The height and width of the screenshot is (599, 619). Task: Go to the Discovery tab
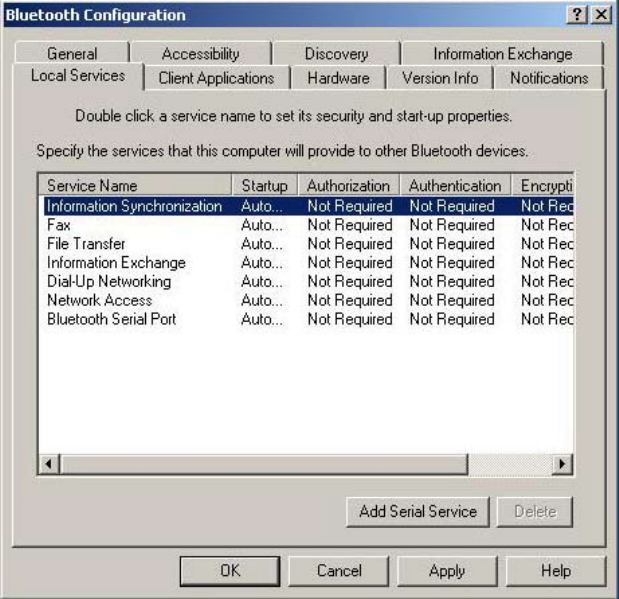(x=337, y=54)
